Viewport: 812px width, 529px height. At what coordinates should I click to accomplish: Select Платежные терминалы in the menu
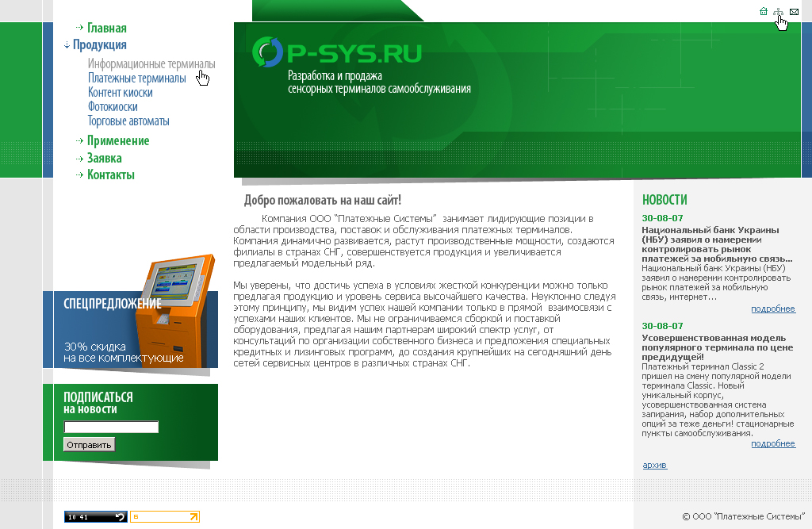pyautogui.click(x=136, y=79)
